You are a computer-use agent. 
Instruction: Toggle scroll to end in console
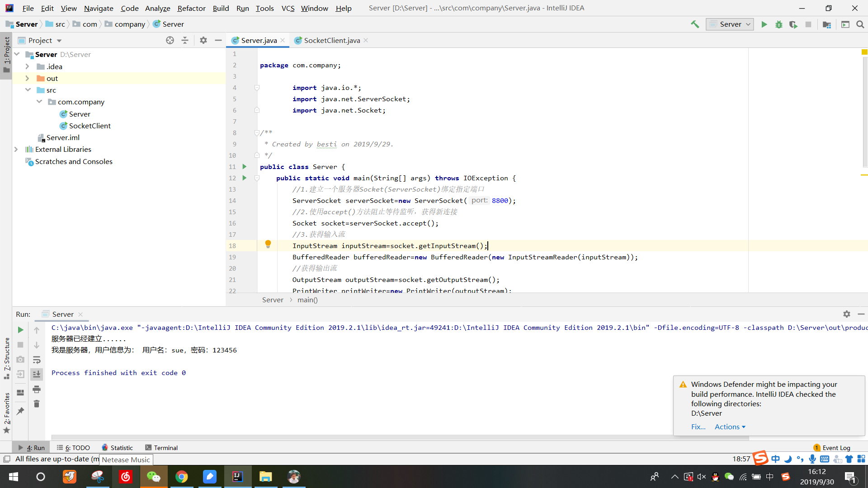coord(37,374)
